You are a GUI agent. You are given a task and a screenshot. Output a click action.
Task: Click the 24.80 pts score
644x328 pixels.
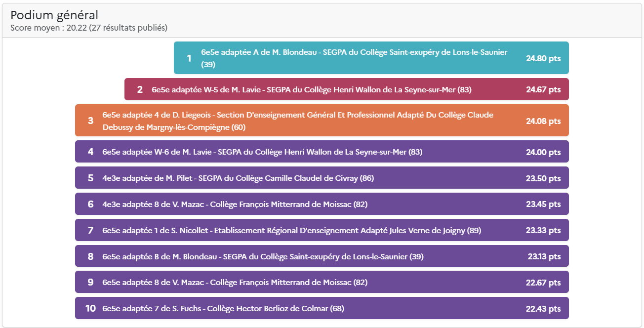coord(543,58)
